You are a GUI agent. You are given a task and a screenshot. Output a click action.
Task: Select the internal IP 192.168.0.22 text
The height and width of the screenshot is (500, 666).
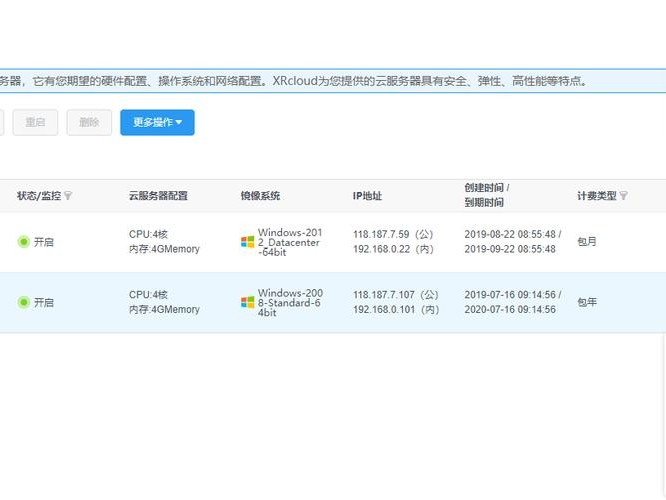[x=381, y=249]
